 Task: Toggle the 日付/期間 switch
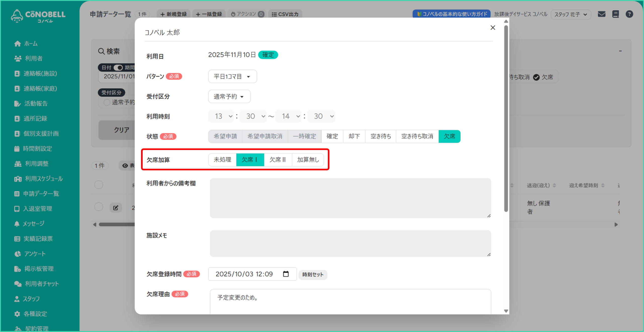[x=118, y=68]
